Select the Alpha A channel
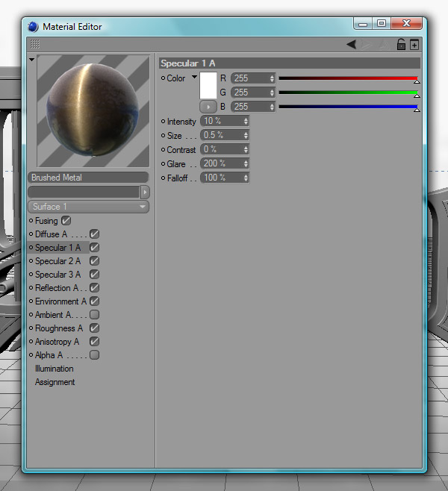Viewport: 448px width, 491px height. coord(49,354)
